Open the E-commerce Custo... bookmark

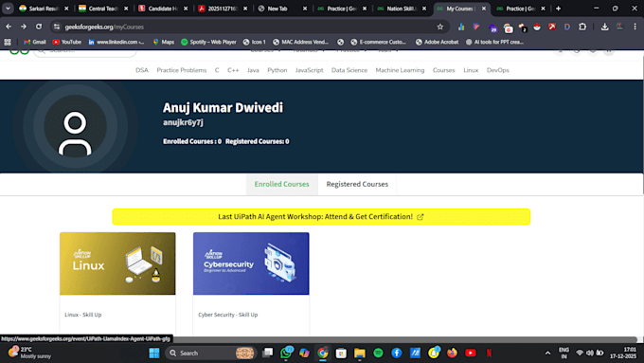[378, 42]
